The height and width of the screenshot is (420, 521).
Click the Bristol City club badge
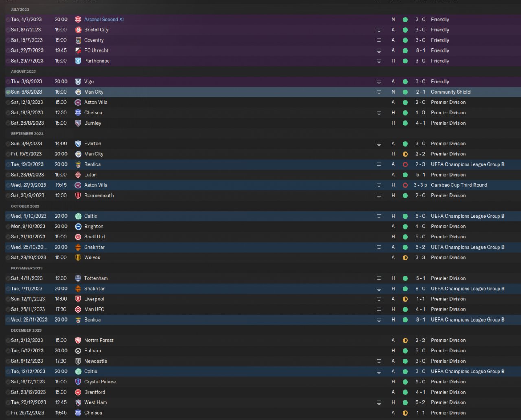(78, 30)
